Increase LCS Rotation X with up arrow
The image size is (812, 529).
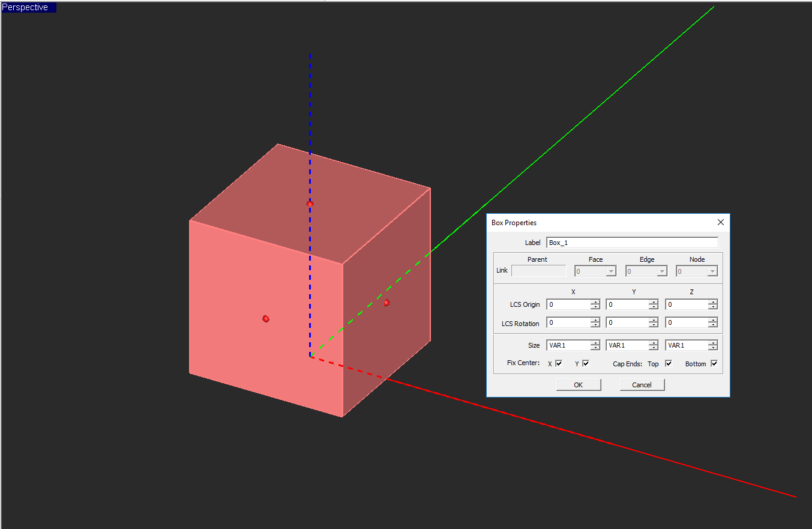pyautogui.click(x=595, y=320)
